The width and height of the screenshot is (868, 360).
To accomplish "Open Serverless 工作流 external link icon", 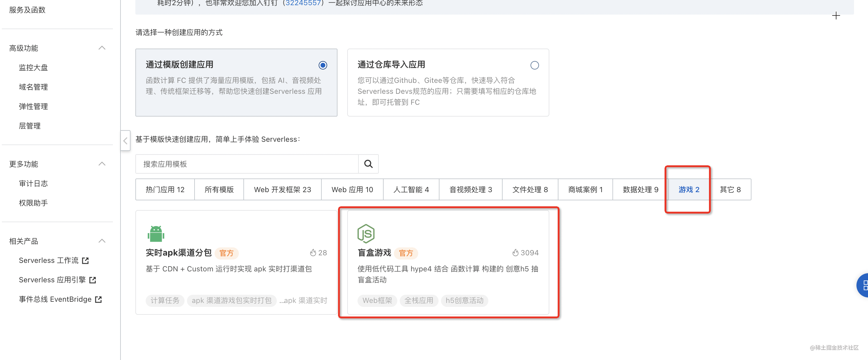I will click(x=86, y=260).
